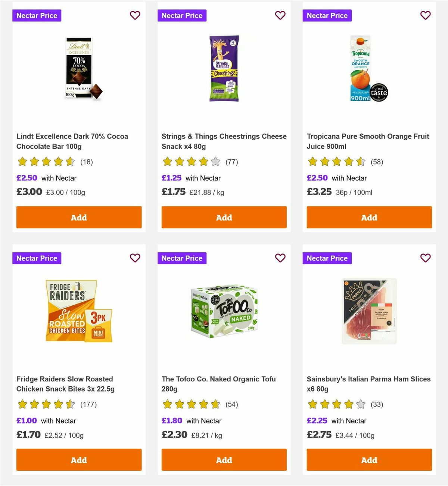Click the heart icon above Parma Ham Slices
The width and height of the screenshot is (448, 486).
point(425,258)
